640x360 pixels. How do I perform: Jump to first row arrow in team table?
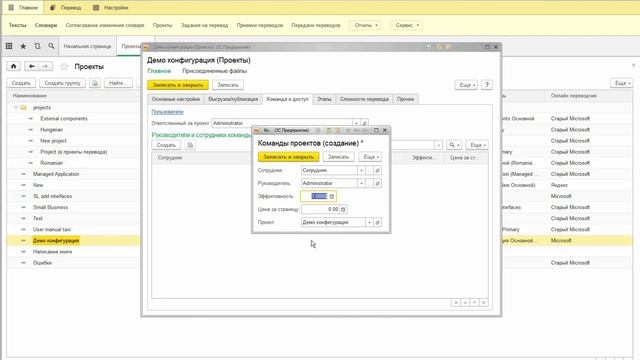456,302
